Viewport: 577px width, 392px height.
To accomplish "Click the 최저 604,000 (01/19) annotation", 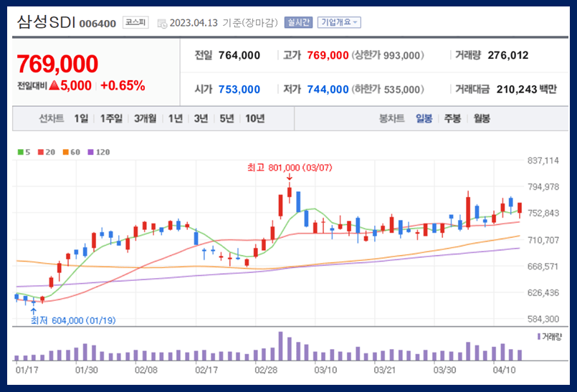I will tap(73, 320).
